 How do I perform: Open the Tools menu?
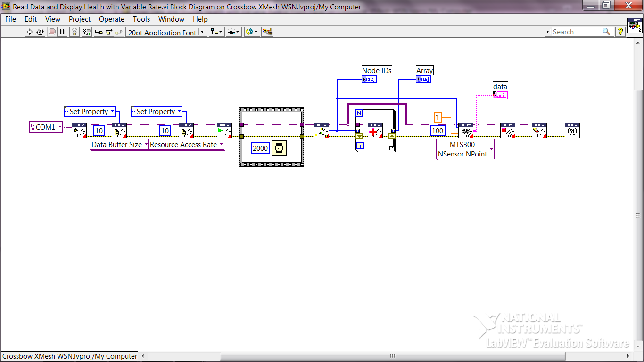141,19
